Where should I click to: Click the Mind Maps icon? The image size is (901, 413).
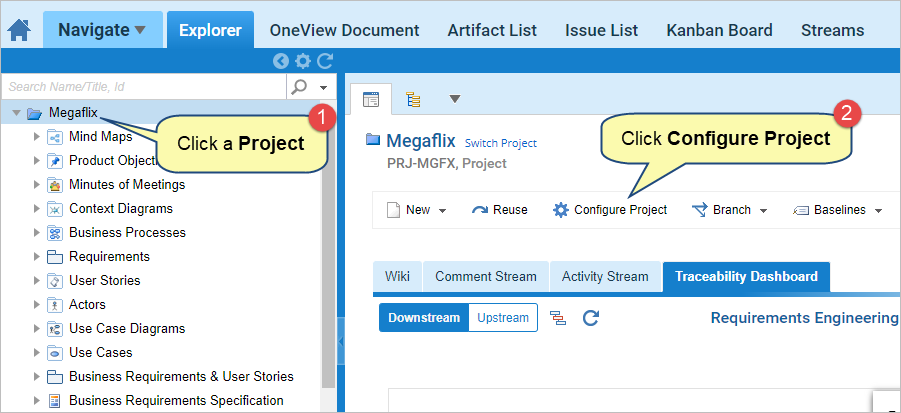[x=55, y=137]
